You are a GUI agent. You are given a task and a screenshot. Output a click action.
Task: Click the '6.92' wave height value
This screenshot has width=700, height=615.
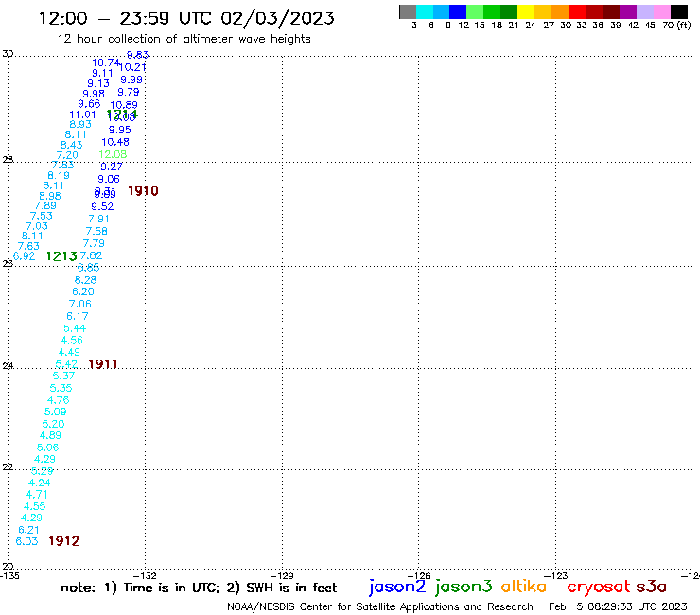(x=24, y=256)
